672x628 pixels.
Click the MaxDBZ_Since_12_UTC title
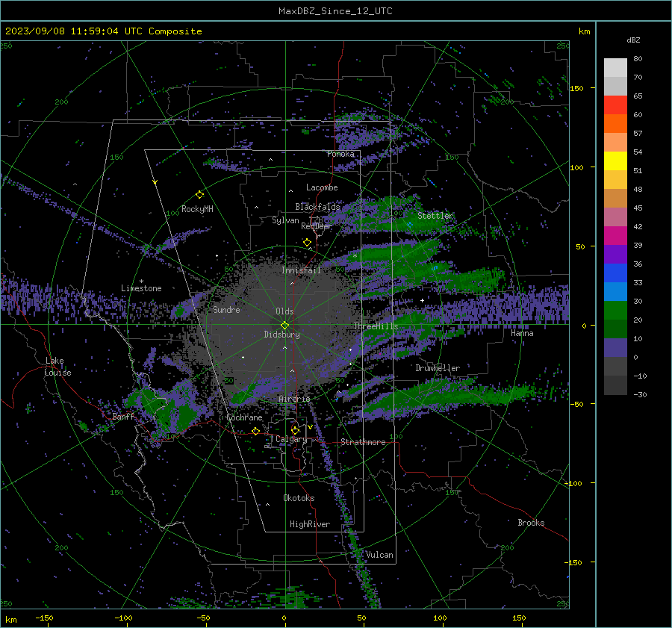(335, 11)
